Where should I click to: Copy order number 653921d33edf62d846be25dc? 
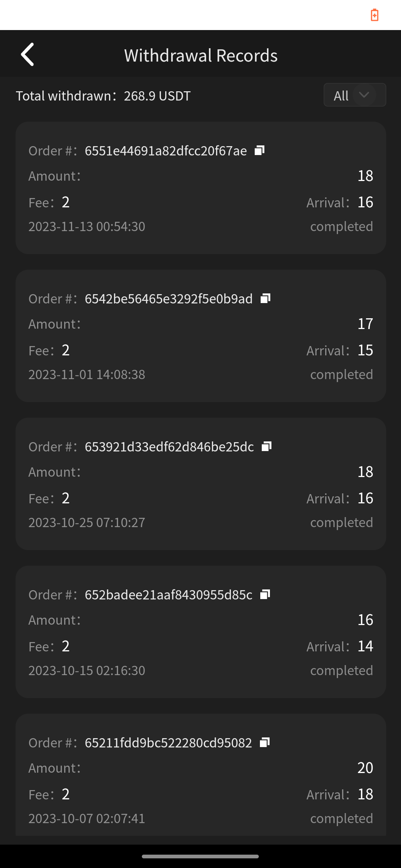(x=267, y=446)
